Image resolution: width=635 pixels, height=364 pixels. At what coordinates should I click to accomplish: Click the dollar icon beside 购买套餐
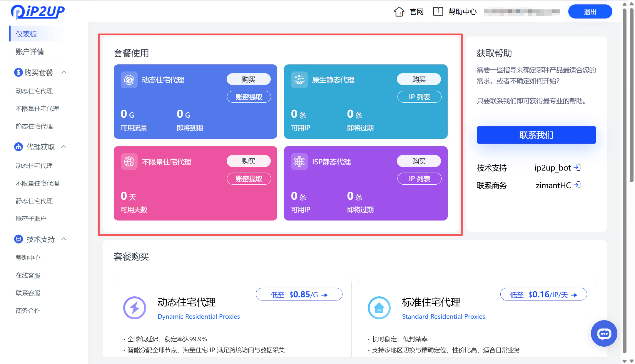[18, 72]
